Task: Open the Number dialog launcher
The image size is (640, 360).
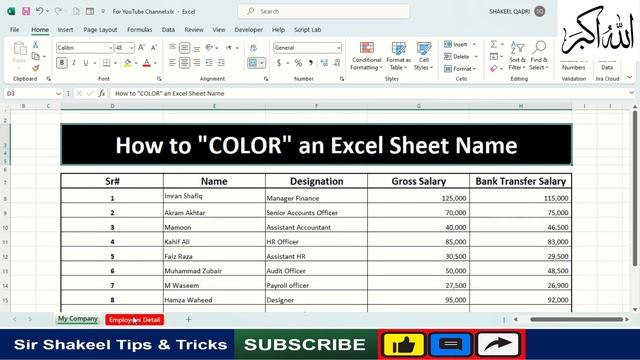Action: 342,79
